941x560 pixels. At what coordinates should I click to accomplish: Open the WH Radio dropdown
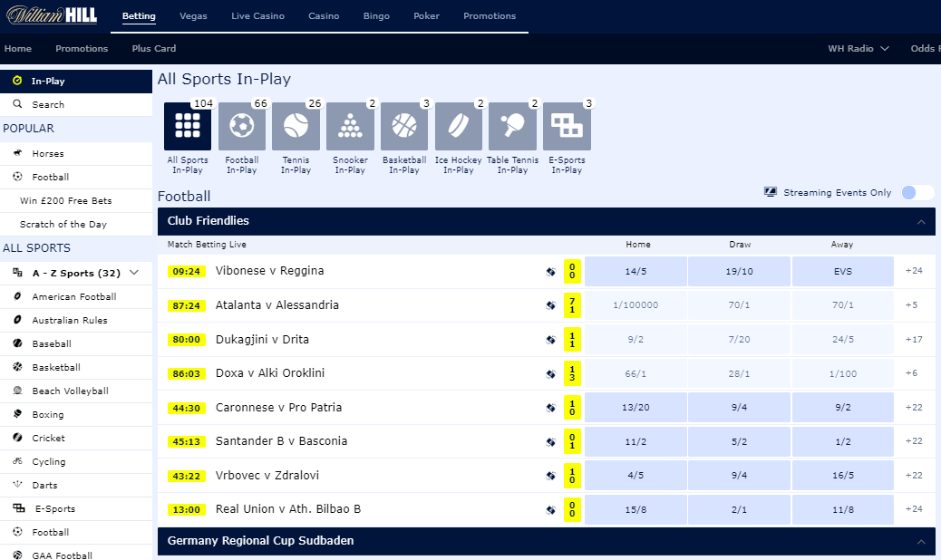(x=858, y=49)
